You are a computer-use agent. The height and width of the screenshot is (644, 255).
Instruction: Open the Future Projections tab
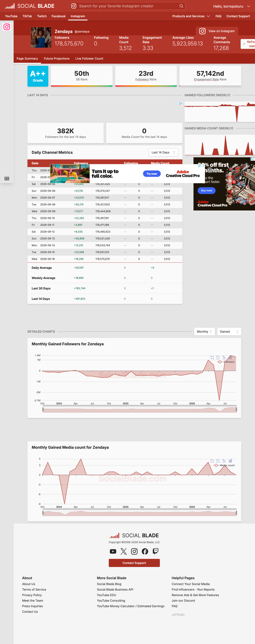pyautogui.click(x=57, y=59)
